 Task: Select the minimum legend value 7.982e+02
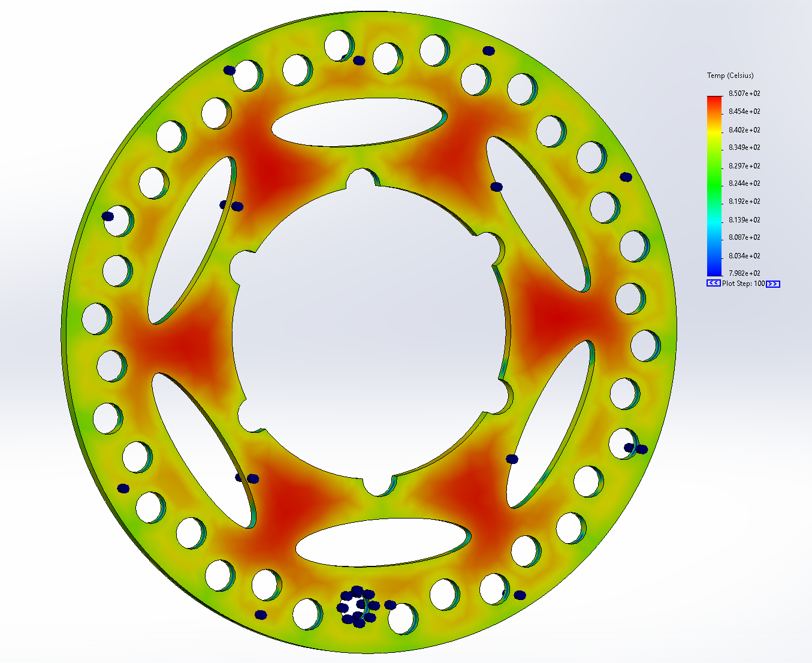[x=744, y=273]
